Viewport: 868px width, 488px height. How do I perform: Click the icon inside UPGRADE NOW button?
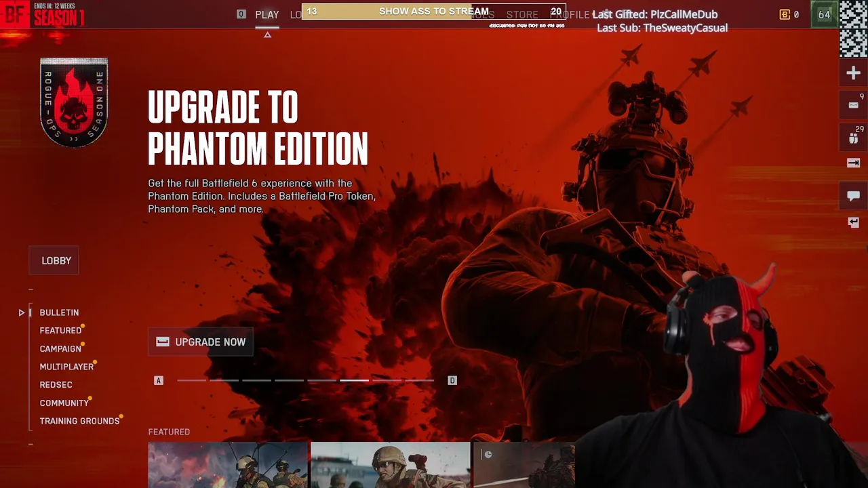[163, 342]
